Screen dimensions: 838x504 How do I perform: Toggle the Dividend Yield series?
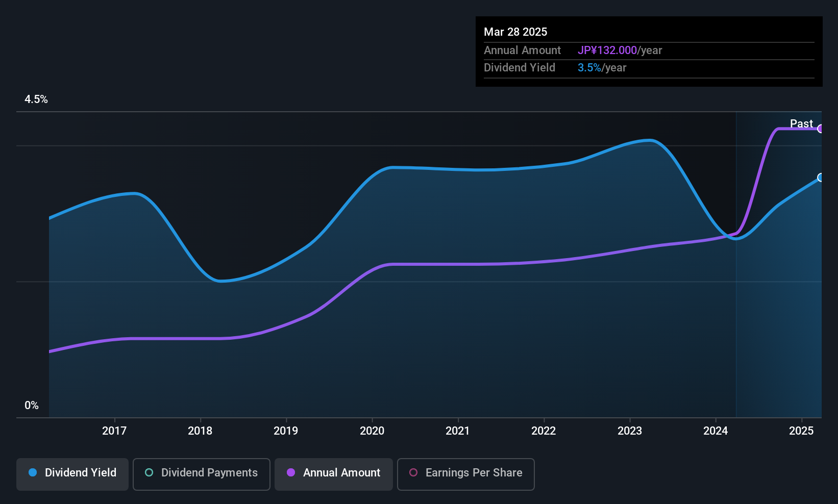(x=72, y=474)
